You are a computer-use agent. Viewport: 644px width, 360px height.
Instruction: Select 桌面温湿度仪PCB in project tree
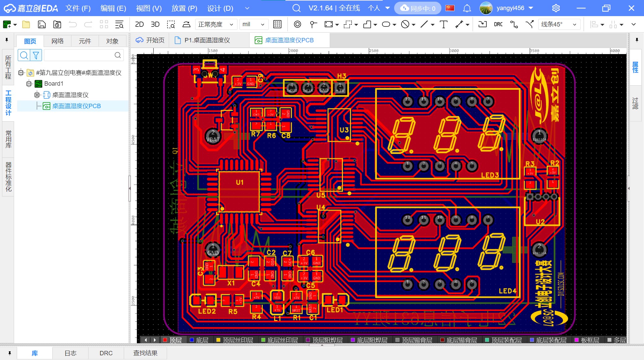[76, 106]
